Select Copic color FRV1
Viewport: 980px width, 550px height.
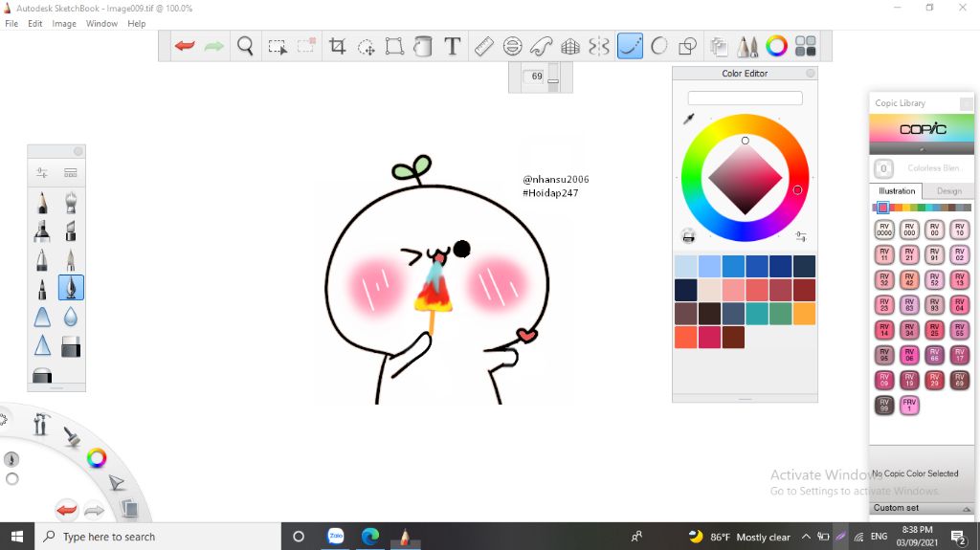(x=909, y=406)
